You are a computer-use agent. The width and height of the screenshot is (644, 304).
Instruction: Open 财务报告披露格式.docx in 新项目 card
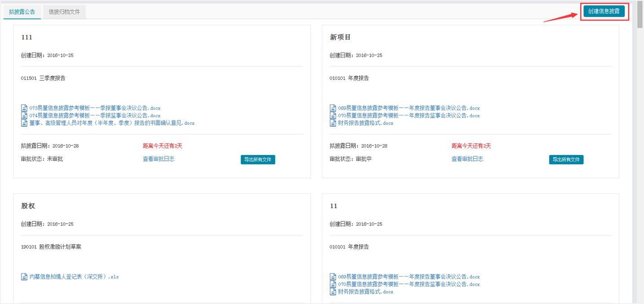point(366,123)
